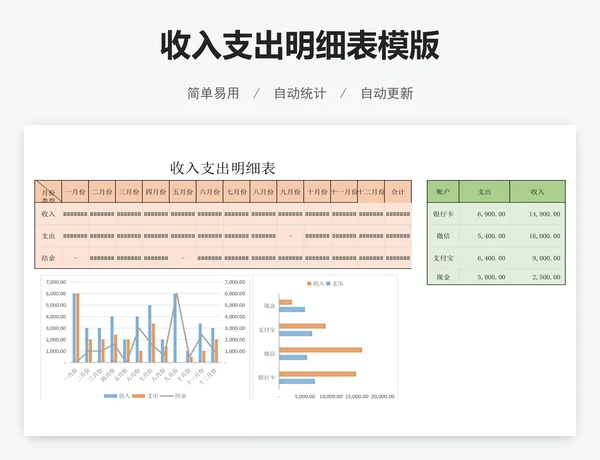Select the 十一月份 column header cell
Viewport: 600px width, 460px height.
coord(344,192)
